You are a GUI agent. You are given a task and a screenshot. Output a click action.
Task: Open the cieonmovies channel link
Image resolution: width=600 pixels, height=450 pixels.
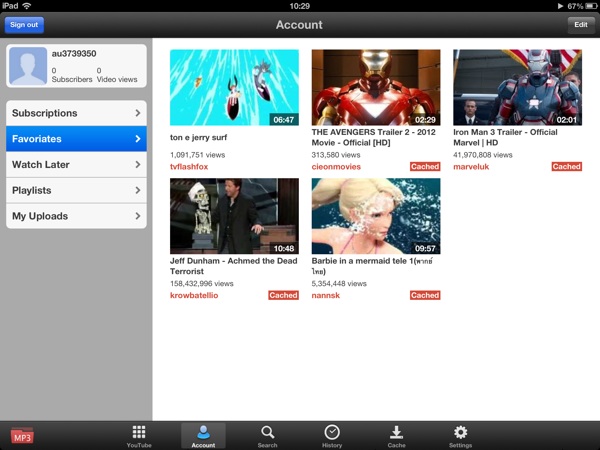click(336, 166)
